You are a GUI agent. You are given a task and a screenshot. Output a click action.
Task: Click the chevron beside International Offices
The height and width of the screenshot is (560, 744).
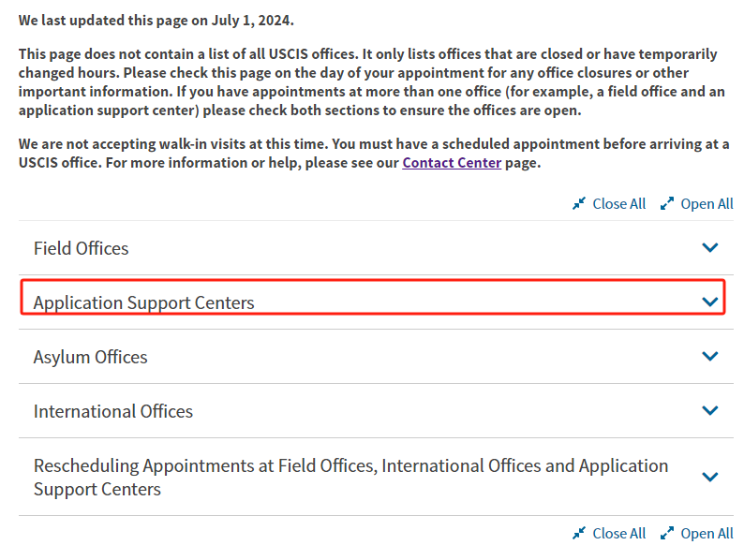pos(710,410)
